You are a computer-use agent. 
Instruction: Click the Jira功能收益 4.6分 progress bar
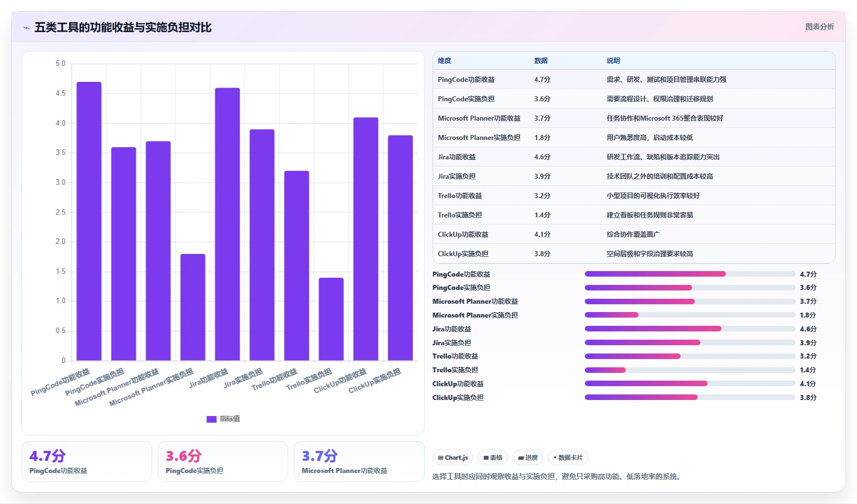[x=690, y=329]
